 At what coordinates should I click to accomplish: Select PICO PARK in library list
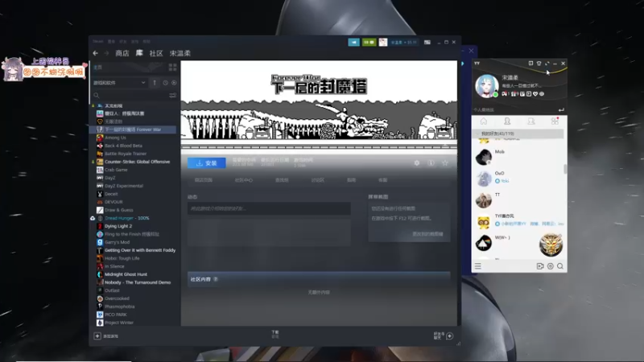116,315
